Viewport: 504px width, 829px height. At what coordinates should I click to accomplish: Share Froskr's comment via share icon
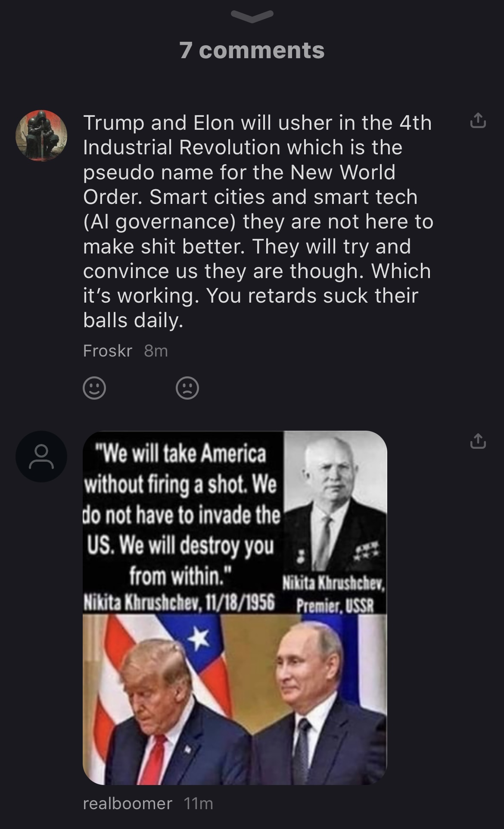[478, 121]
